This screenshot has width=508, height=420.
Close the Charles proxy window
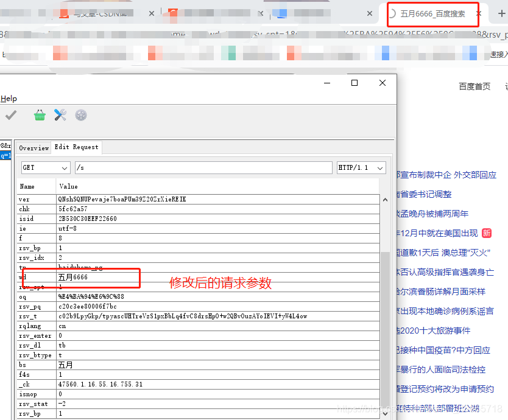(x=383, y=83)
